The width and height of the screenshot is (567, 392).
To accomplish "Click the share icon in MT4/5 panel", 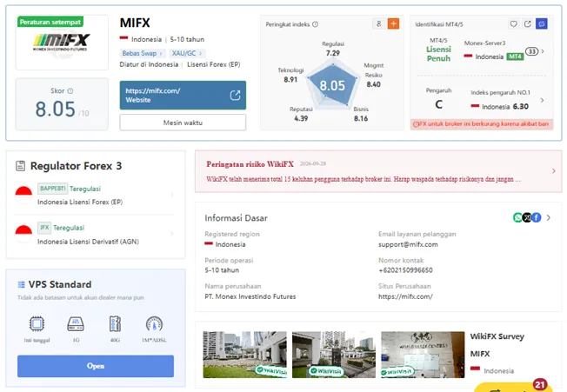I will (x=528, y=23).
